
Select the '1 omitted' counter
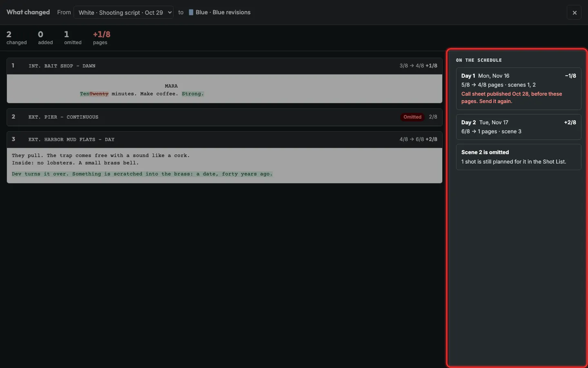point(73,38)
